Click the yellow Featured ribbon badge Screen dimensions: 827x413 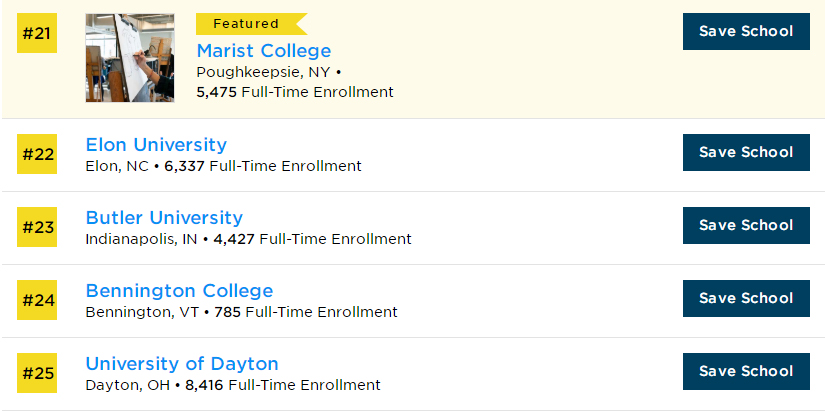click(248, 24)
